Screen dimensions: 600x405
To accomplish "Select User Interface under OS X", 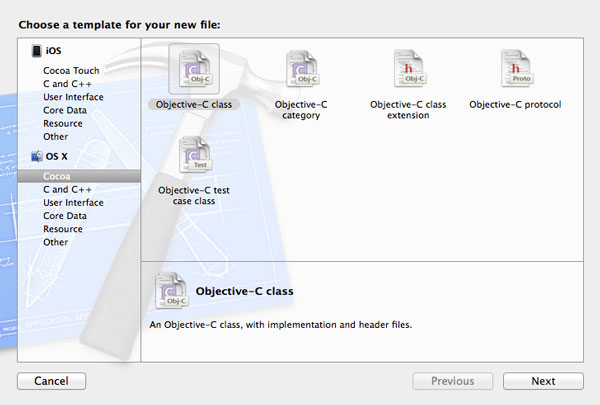I will [x=73, y=202].
